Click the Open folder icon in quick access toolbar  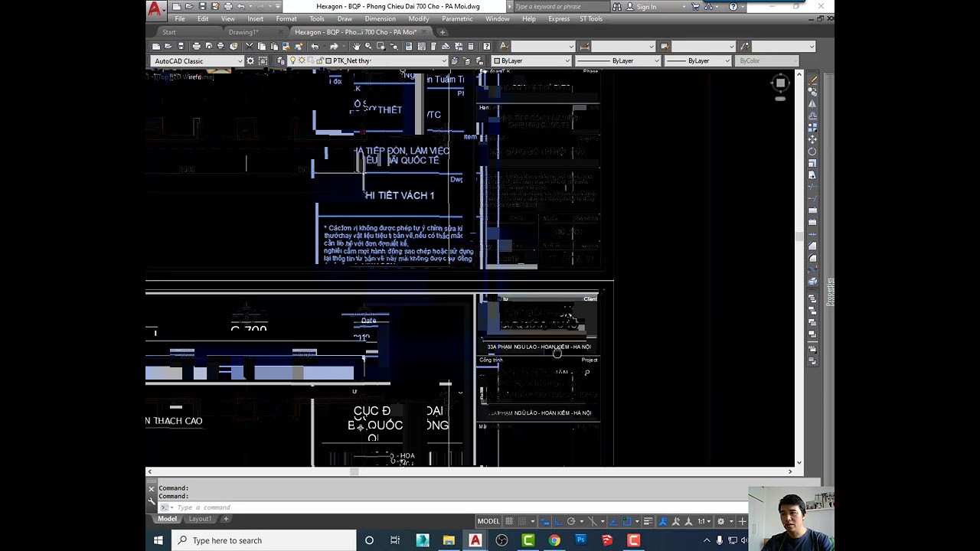[189, 6]
